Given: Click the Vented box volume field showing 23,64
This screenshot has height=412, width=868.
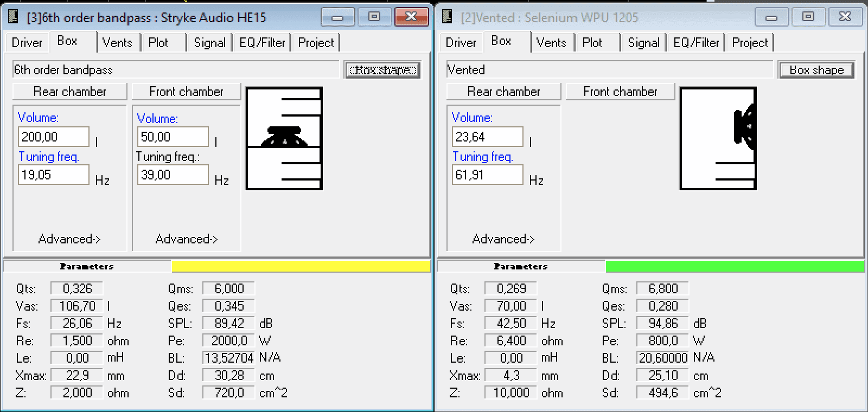Looking at the screenshot, I should point(488,137).
